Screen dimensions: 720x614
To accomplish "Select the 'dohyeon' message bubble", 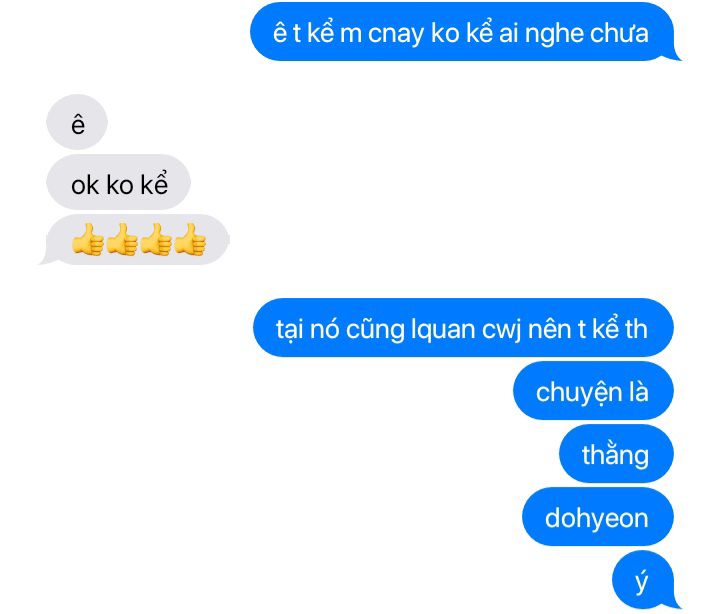I will 598,517.
